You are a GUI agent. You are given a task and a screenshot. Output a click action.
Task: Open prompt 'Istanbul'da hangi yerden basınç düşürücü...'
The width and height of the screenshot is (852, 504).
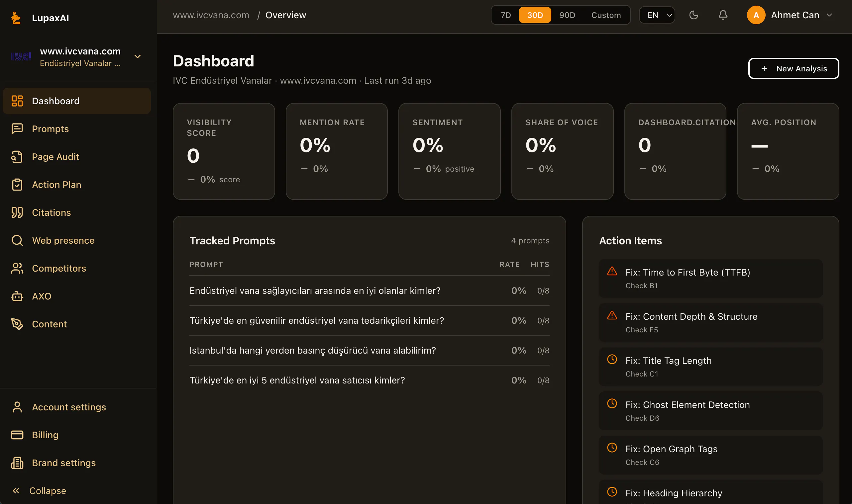pos(370,350)
